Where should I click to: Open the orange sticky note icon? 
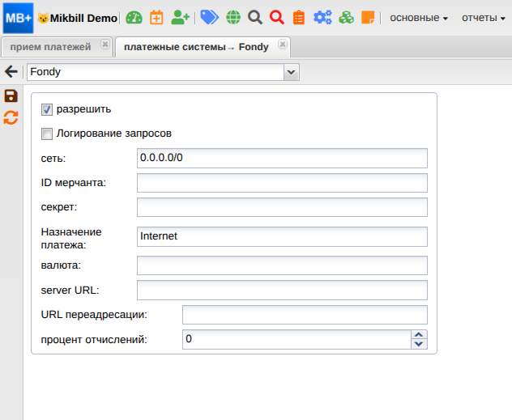pyautogui.click(x=368, y=18)
